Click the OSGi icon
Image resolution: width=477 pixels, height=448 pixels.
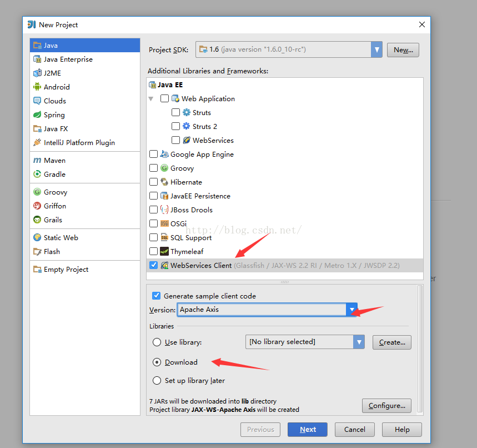pos(164,223)
